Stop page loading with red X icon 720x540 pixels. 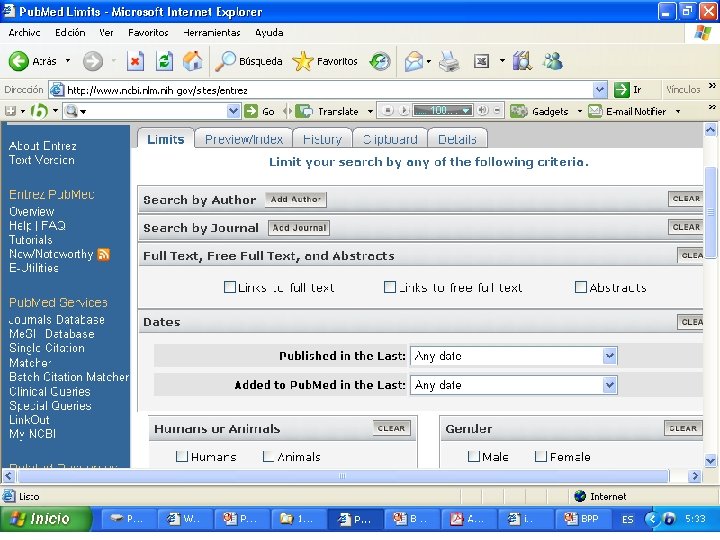coord(135,61)
